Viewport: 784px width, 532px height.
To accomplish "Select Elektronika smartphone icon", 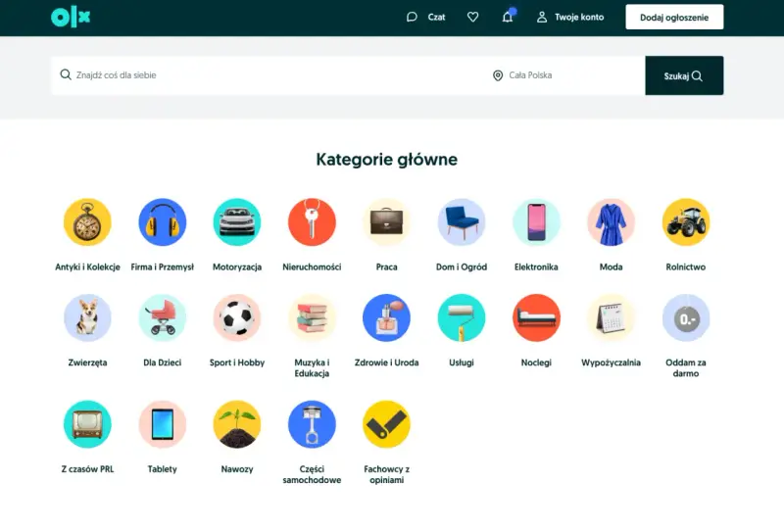I will click(536, 222).
